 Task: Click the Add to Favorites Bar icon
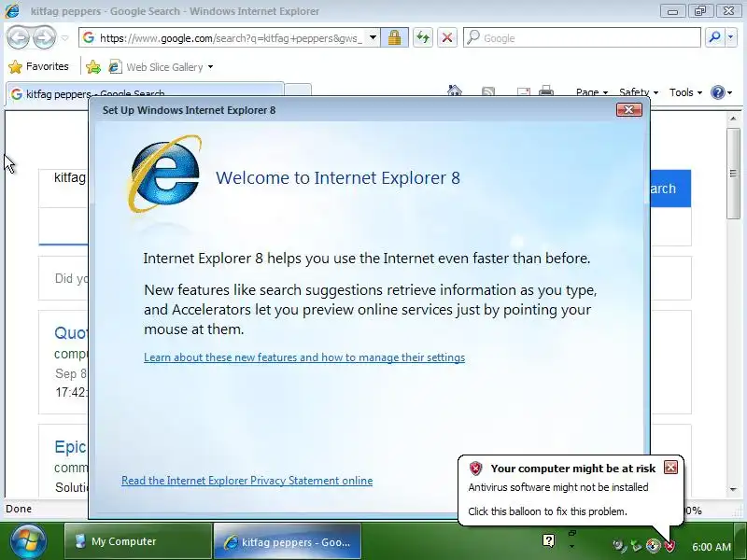pos(93,67)
